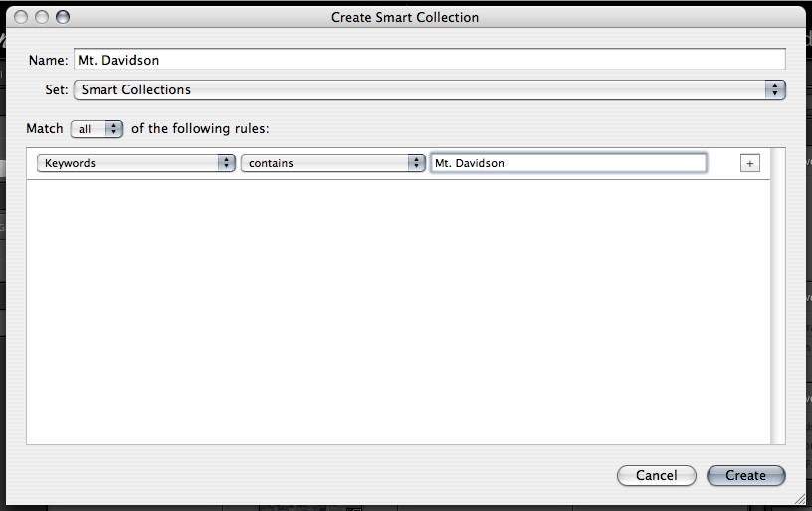The image size is (812, 511).
Task: Open the Keywords rule criteria dropdown
Action: pos(135,163)
